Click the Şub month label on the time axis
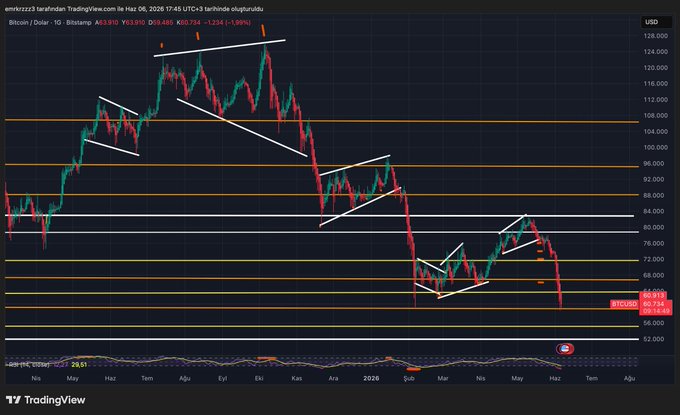 point(409,379)
